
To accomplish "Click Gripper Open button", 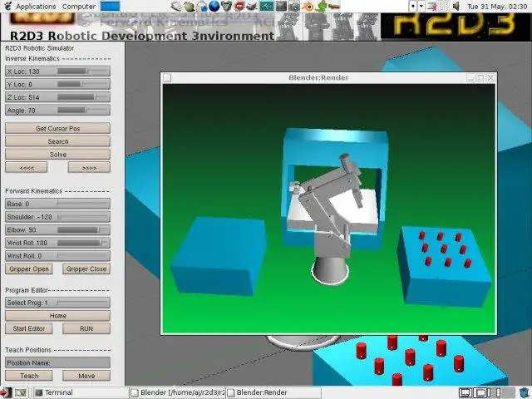I will [x=29, y=269].
